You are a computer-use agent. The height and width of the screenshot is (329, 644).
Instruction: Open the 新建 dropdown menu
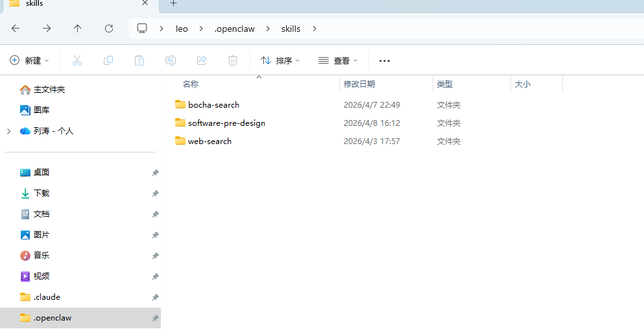click(30, 60)
